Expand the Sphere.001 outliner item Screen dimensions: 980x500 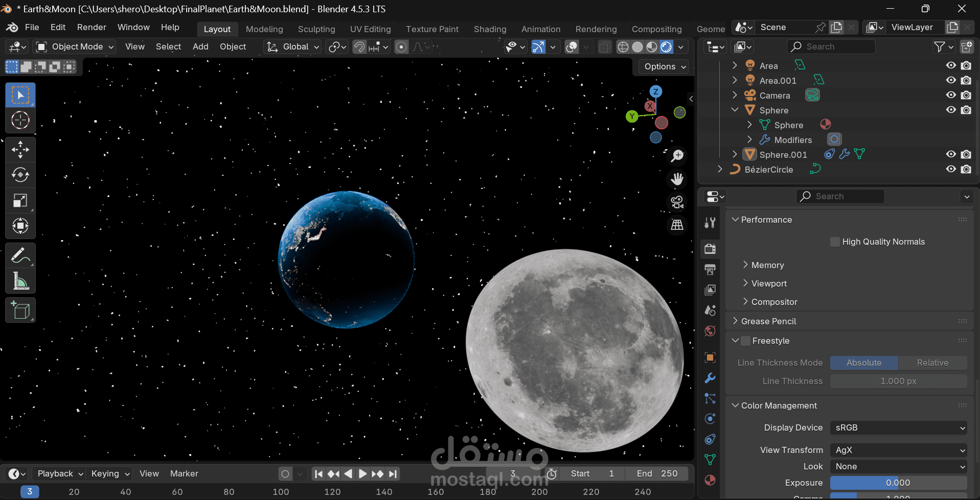tap(735, 154)
